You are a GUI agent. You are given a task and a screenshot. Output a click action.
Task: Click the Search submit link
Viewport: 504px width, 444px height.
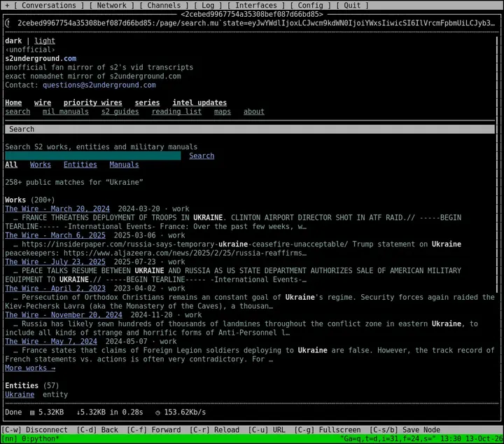(202, 156)
